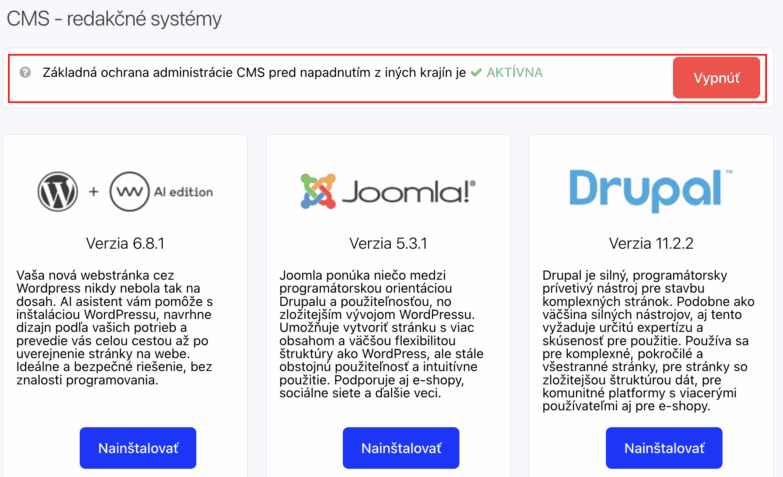The width and height of the screenshot is (783, 477).
Task: Install WordPress AI edition via Nainštalovať
Action: (138, 448)
